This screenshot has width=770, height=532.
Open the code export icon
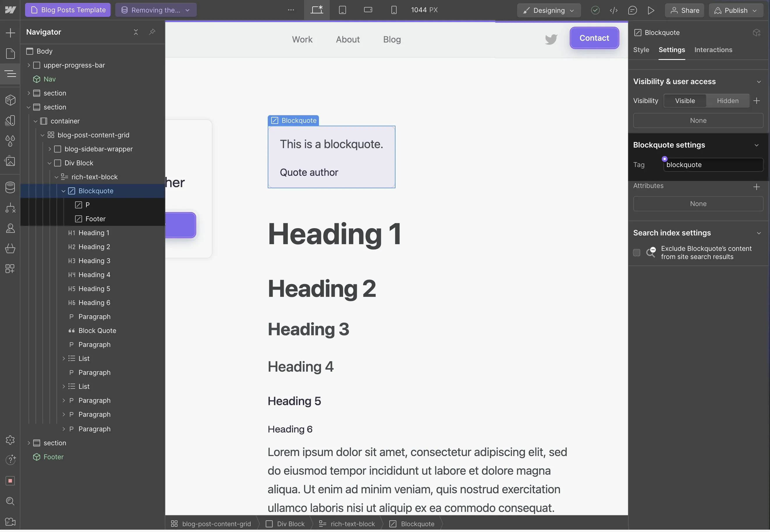[x=614, y=10]
